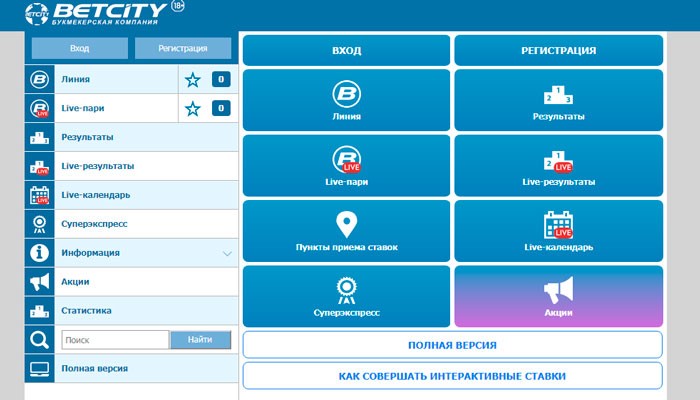700x400 pixels.
Task: Open the Live-результаты tile in the main grid
Action: (x=558, y=166)
